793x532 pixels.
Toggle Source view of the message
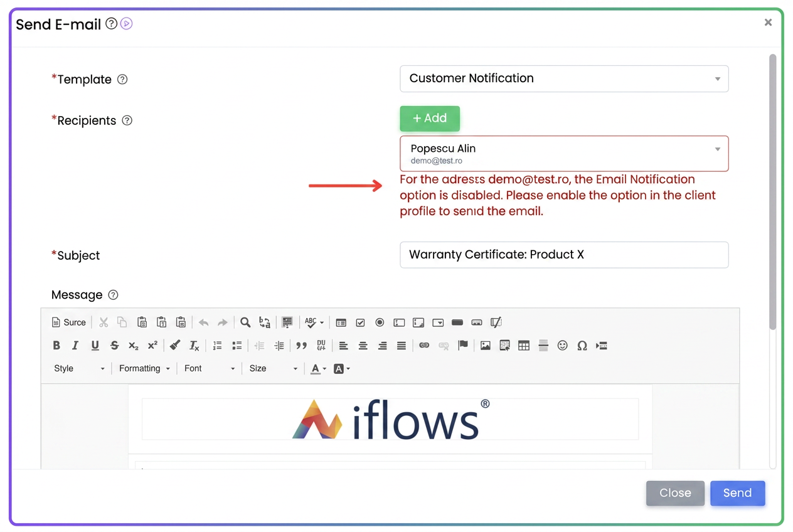[x=69, y=322]
